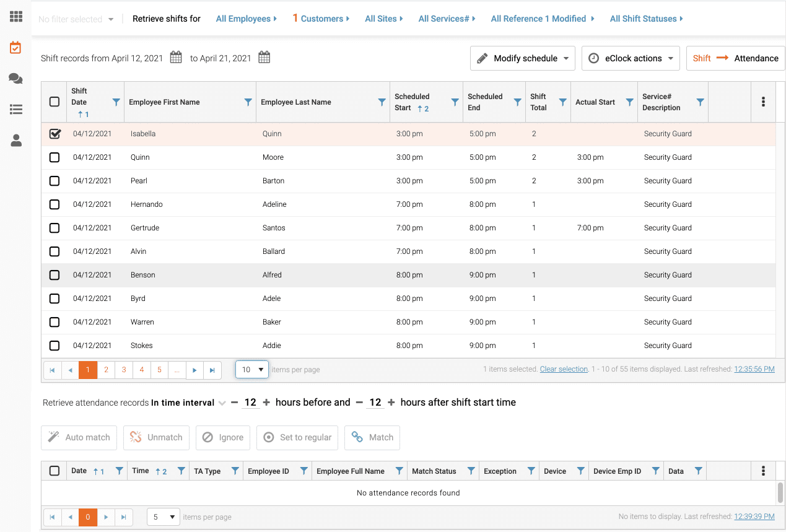This screenshot has height=532, width=786.
Task: Go to next page of shift records
Action: click(x=194, y=370)
